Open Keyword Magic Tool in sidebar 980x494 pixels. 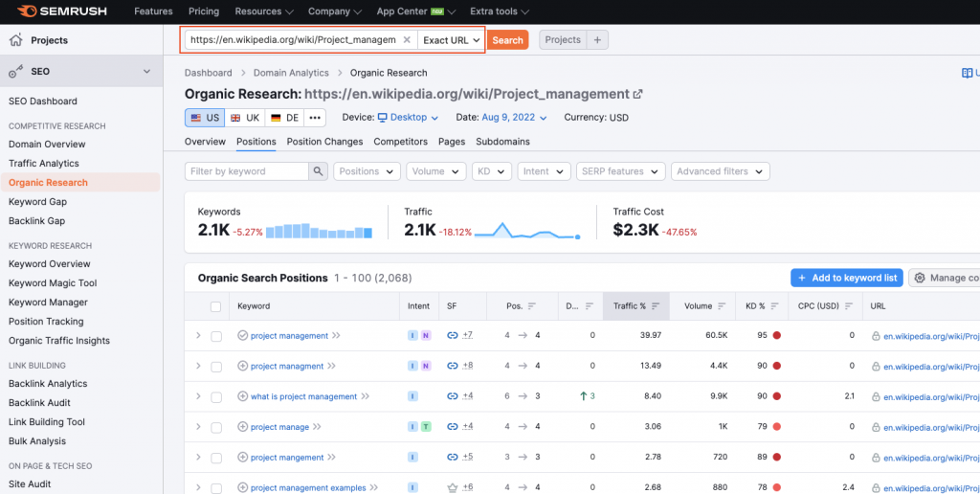click(53, 283)
